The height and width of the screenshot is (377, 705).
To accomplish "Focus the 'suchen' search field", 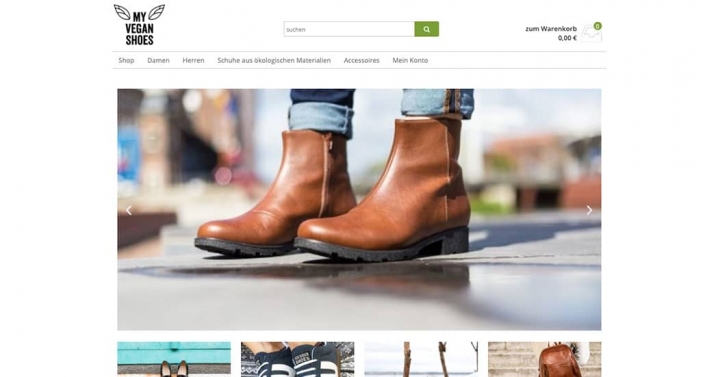I will coord(349,29).
